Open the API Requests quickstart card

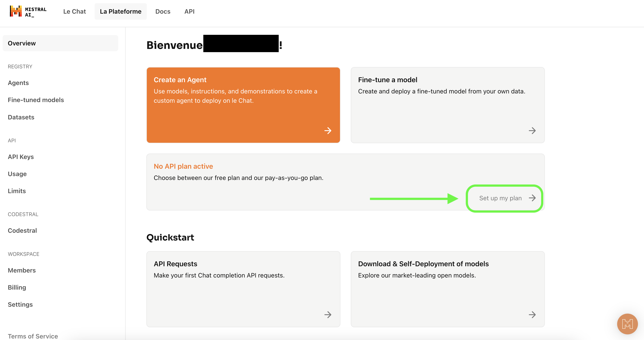click(243, 289)
